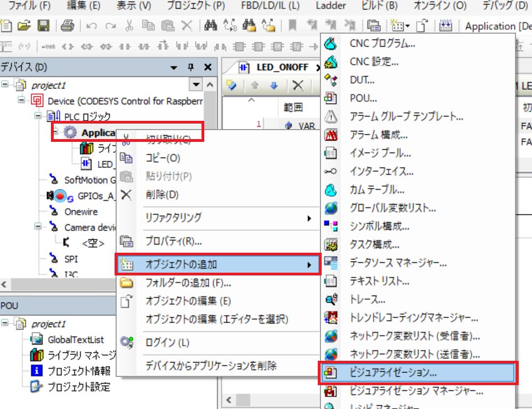This screenshot has width=532, height=409.
Task: Click the タスク構成 icon in the submenu
Action: 330,244
